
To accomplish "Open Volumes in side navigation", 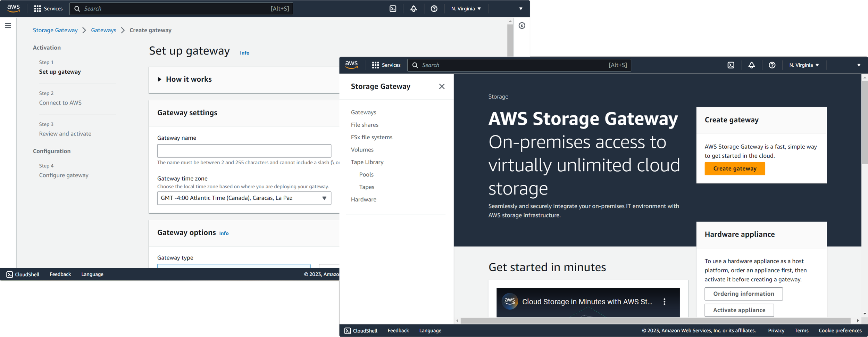I will (362, 150).
